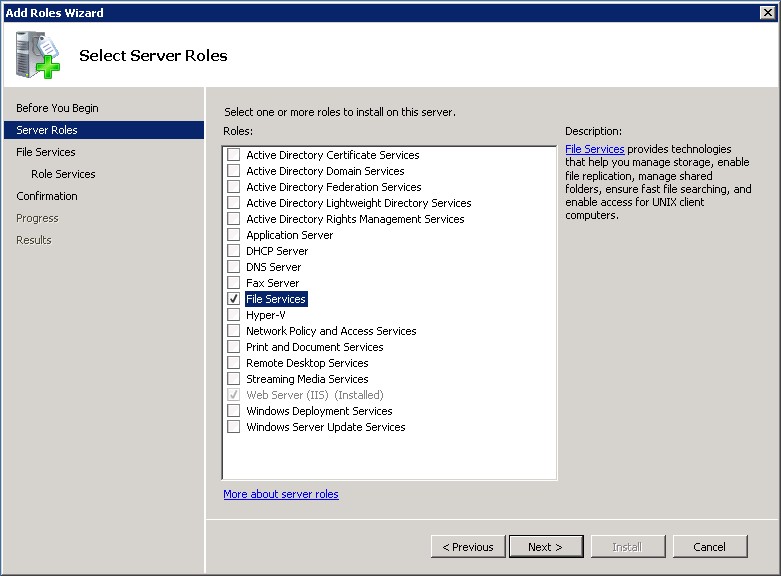Follow the File Services description link

click(x=594, y=149)
